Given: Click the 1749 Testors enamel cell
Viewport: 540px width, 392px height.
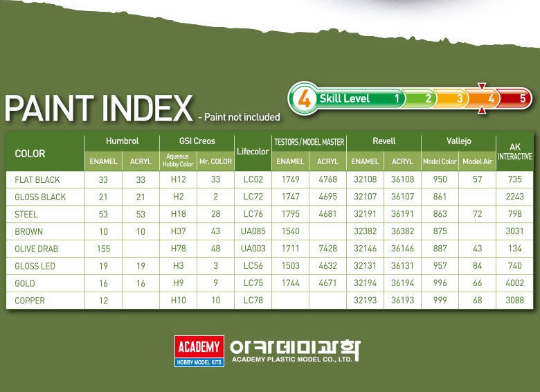Looking at the screenshot, I should [290, 179].
